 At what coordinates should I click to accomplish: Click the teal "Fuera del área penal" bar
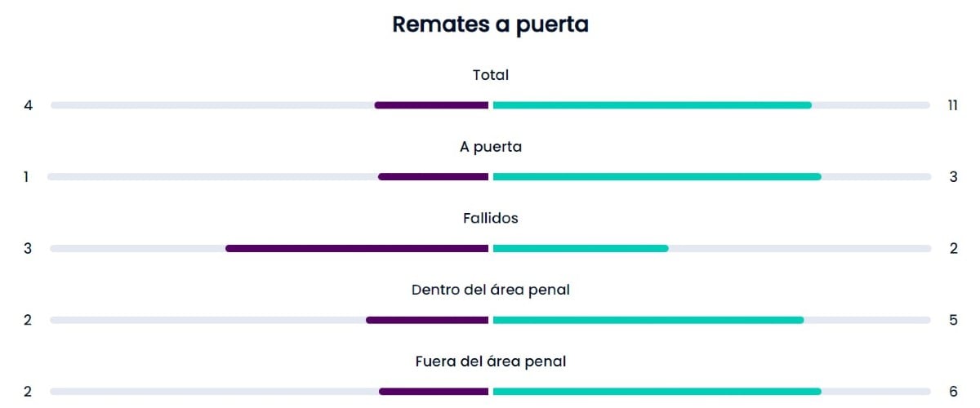coord(657,392)
